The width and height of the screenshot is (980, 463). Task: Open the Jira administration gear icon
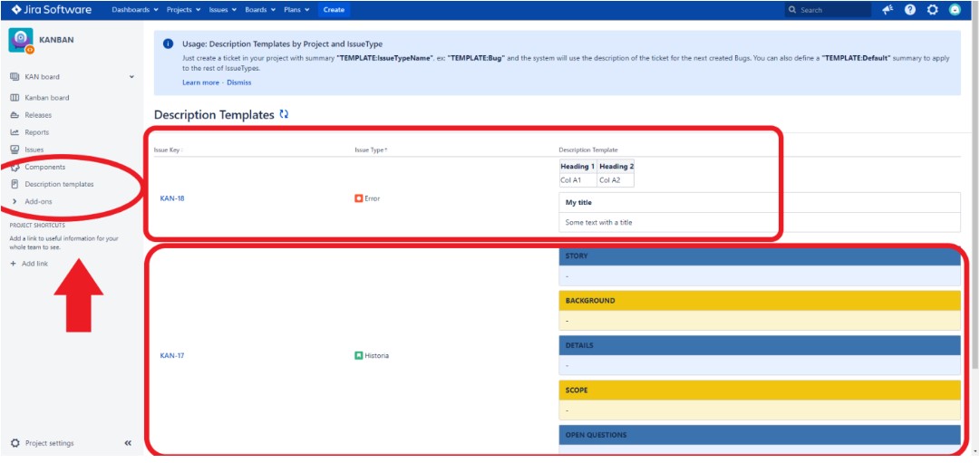pyautogui.click(x=933, y=10)
